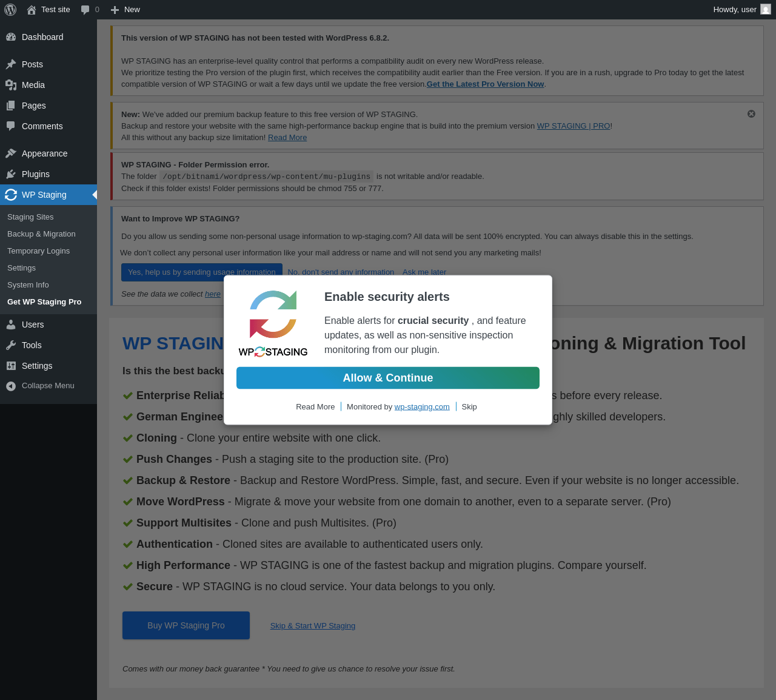Click Get the Latest Pro Version Now
Screen dimensions: 776x700
[x=485, y=84]
